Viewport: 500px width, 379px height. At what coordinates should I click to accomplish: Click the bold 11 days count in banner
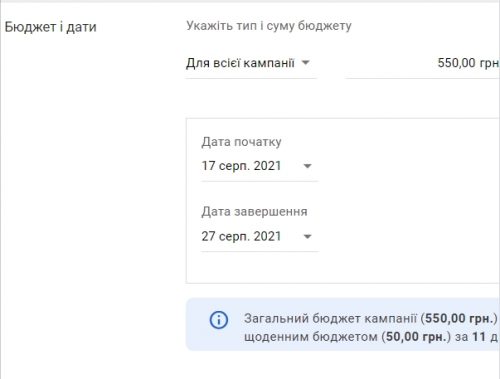[x=479, y=337]
